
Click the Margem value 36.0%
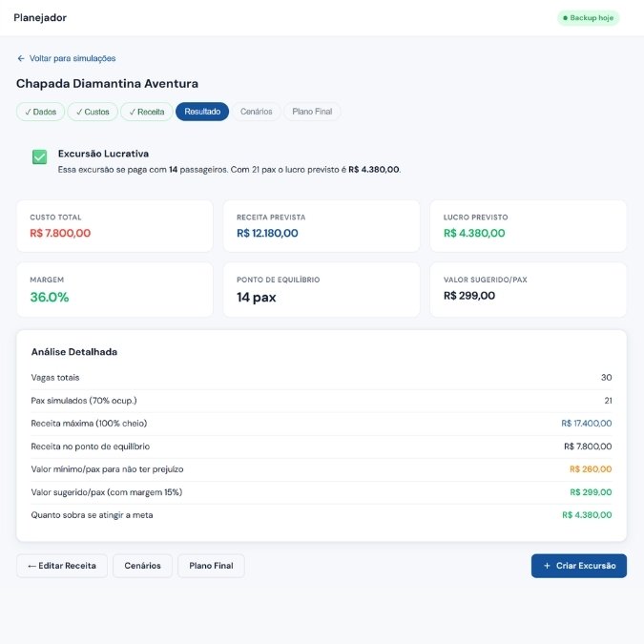coord(50,297)
